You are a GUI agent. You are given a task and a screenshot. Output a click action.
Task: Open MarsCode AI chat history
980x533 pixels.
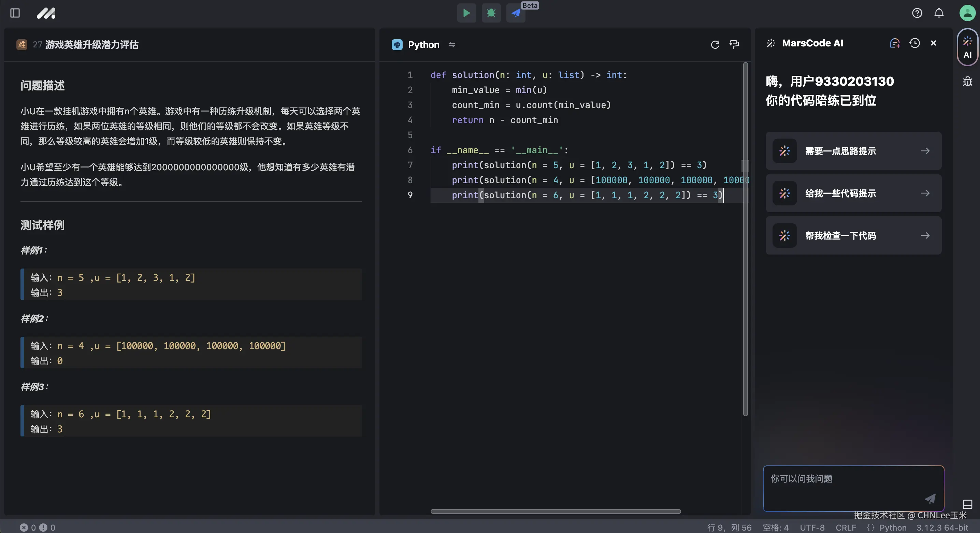[914, 43]
